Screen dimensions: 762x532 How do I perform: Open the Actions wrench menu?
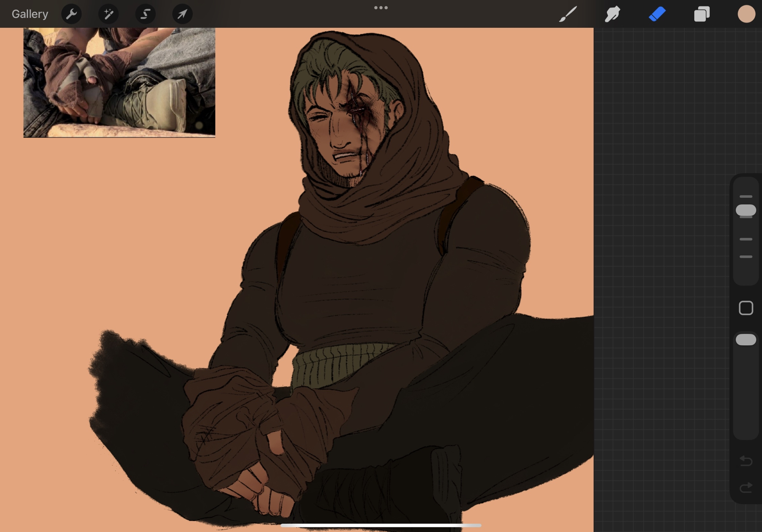point(71,14)
